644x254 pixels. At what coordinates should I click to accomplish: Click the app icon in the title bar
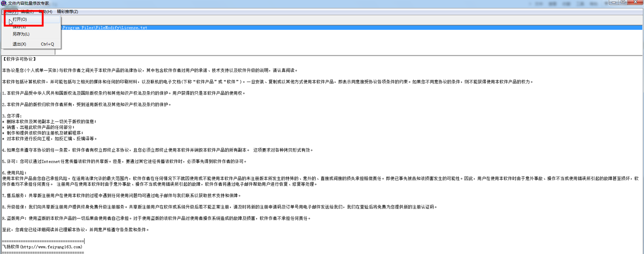coord(4,3)
